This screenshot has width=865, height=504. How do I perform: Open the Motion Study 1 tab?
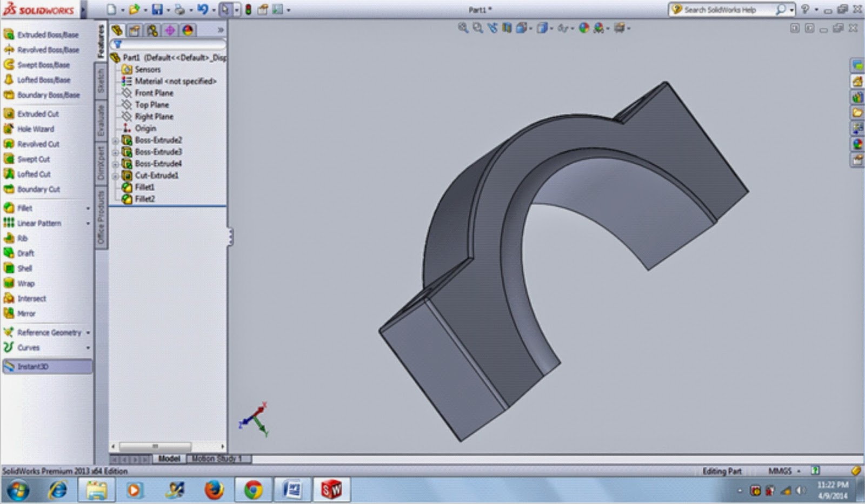tap(218, 458)
